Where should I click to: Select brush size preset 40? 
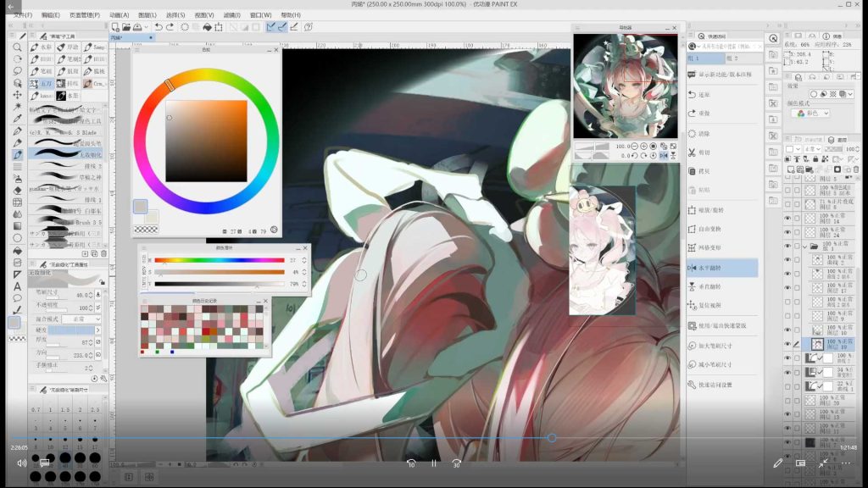[65, 458]
